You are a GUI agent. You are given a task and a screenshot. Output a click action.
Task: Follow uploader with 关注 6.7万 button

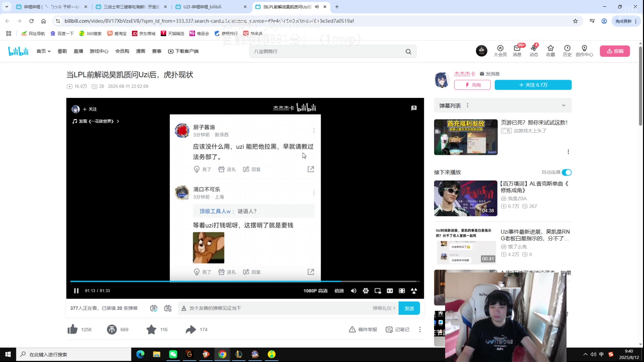tap(533, 85)
